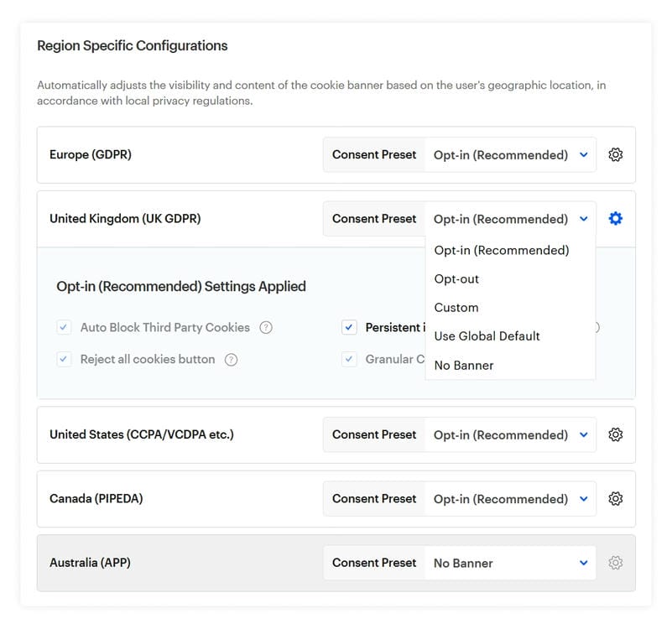Toggle the Granular checkbox

349,359
